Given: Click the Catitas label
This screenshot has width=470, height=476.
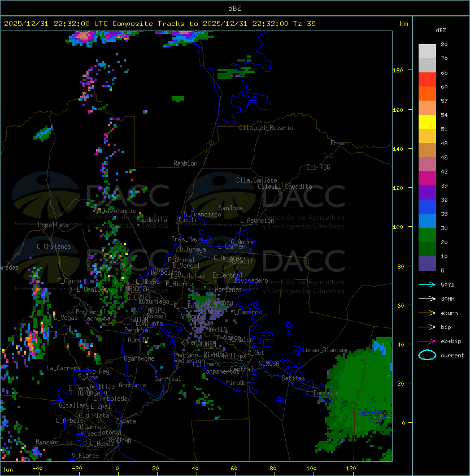Looking at the screenshot, I should pyautogui.click(x=293, y=378).
